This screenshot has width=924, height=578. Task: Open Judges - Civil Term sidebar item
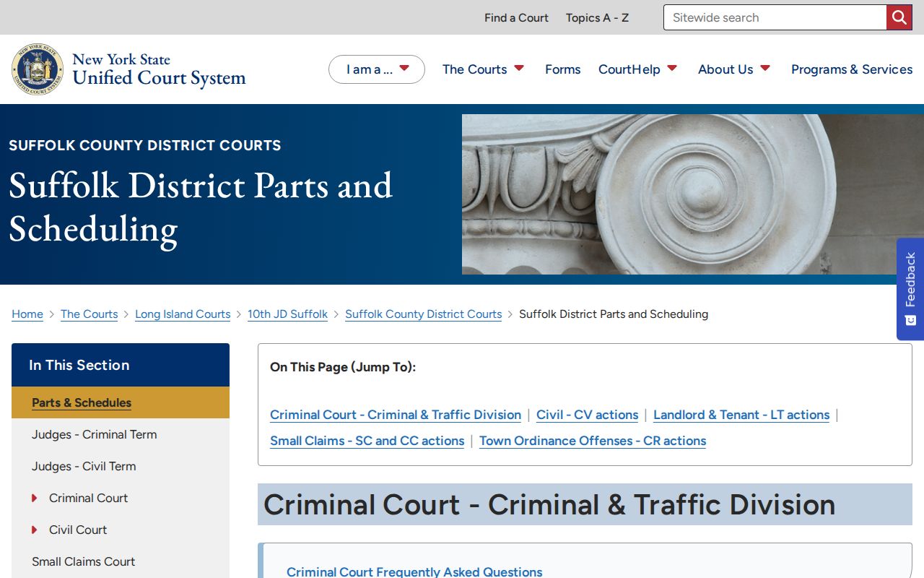point(121,466)
